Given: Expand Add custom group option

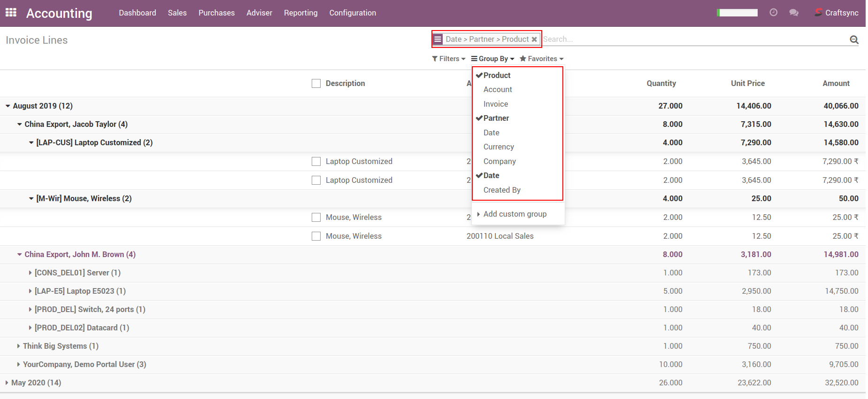Looking at the screenshot, I should pyautogui.click(x=515, y=214).
